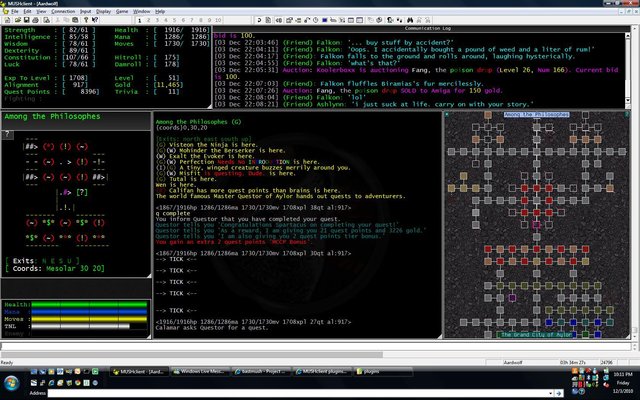Click the question mark Help toolbar icon
This screenshot has width=640, height=400.
(86, 20)
